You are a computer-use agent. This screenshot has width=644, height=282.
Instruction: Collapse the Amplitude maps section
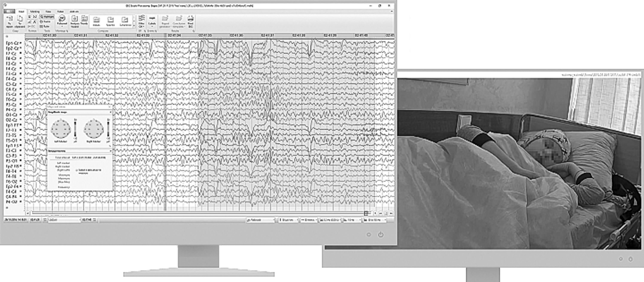click(x=111, y=112)
